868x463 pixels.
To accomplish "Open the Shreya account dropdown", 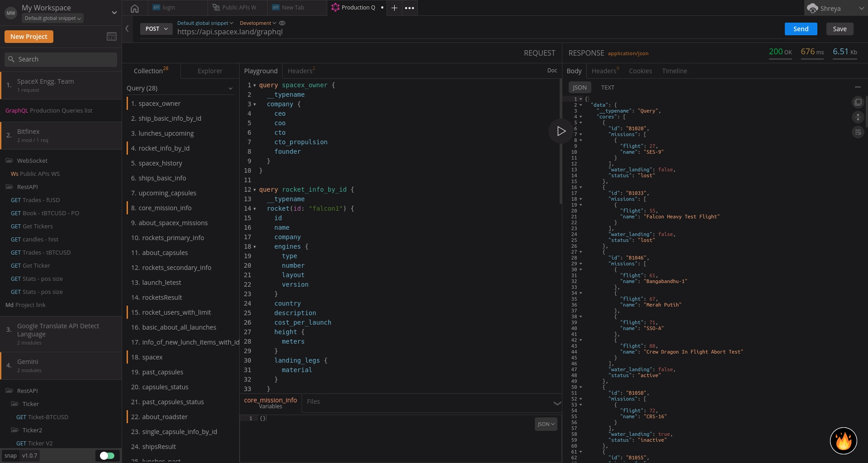I will pos(861,8).
